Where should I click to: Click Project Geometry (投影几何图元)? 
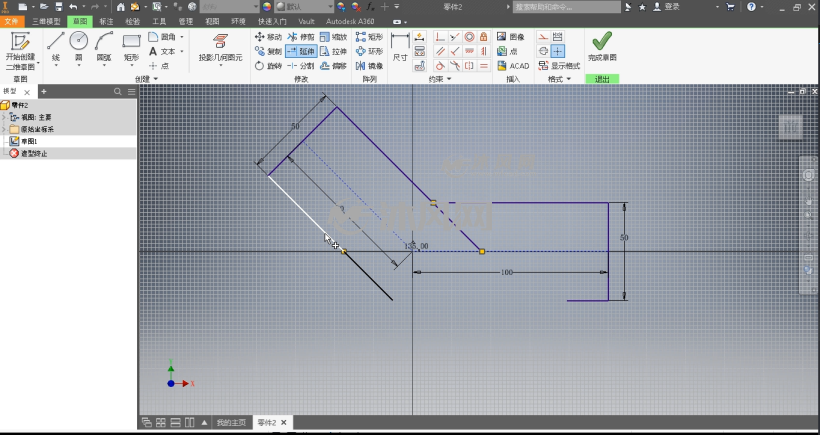tap(220, 48)
